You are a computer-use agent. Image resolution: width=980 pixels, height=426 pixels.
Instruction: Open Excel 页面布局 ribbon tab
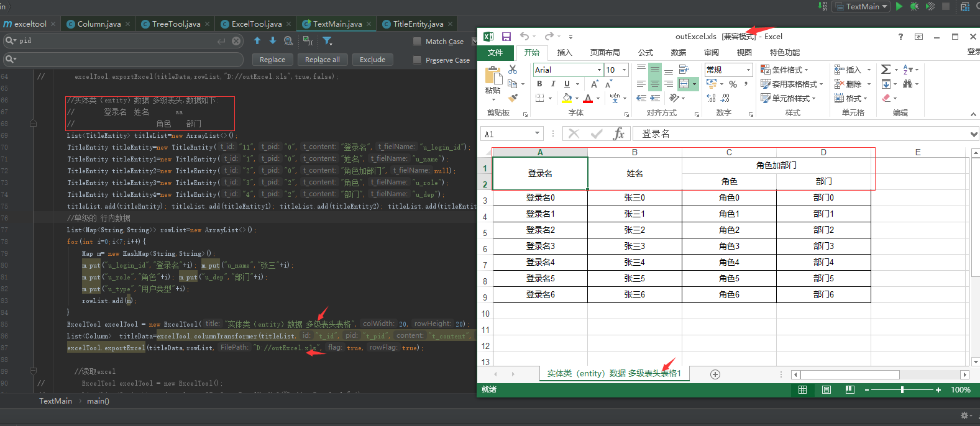(605, 53)
